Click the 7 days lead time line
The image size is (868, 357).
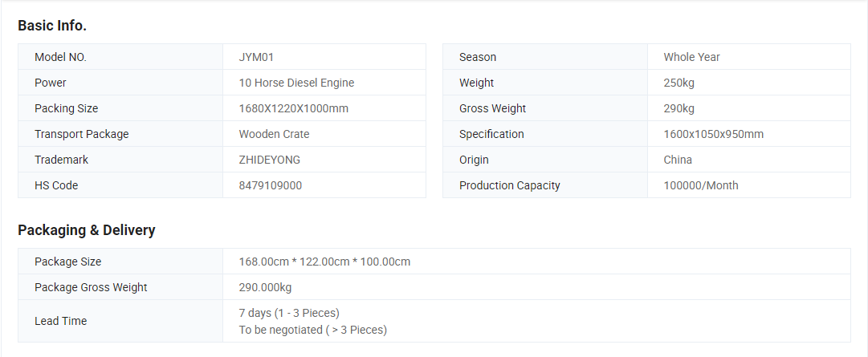[290, 313]
